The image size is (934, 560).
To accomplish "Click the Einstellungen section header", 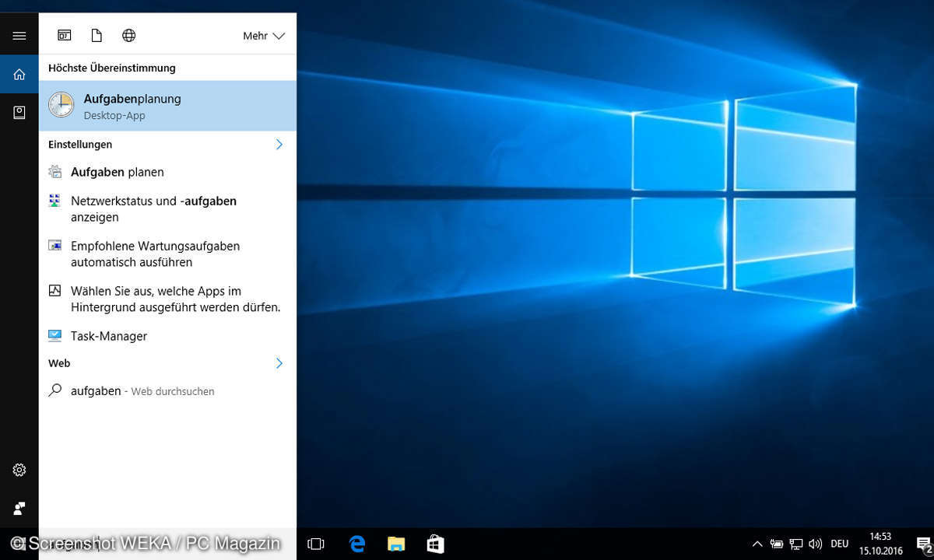I will point(80,145).
